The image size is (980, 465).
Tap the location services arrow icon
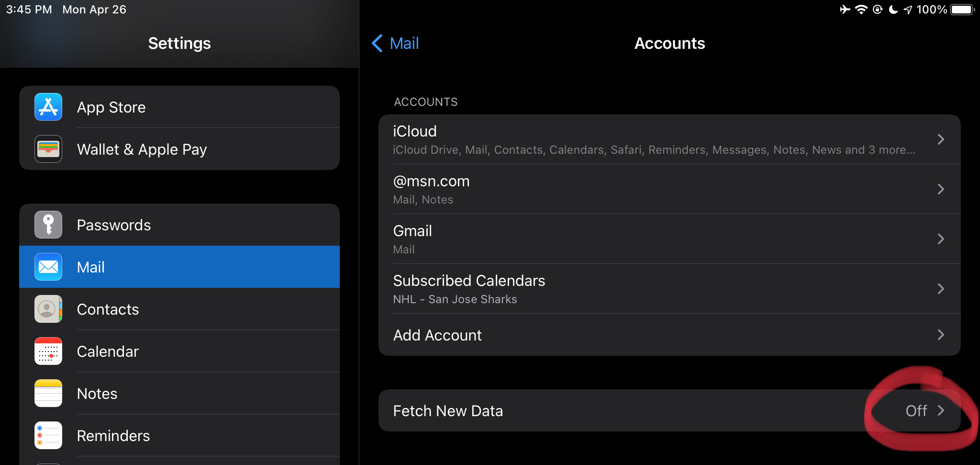[908, 10]
